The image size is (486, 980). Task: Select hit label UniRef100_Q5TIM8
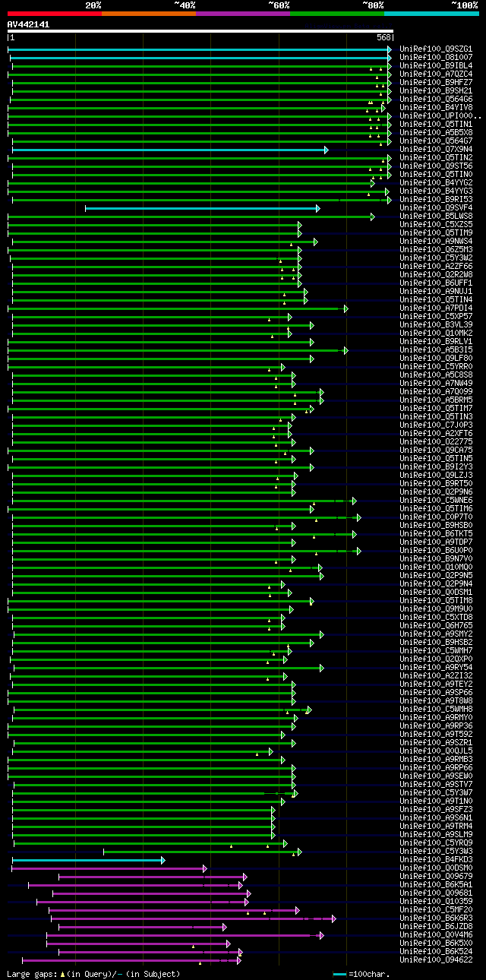(436, 600)
